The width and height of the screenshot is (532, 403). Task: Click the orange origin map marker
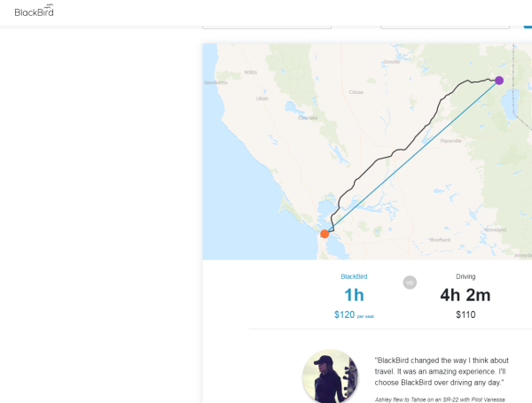325,234
